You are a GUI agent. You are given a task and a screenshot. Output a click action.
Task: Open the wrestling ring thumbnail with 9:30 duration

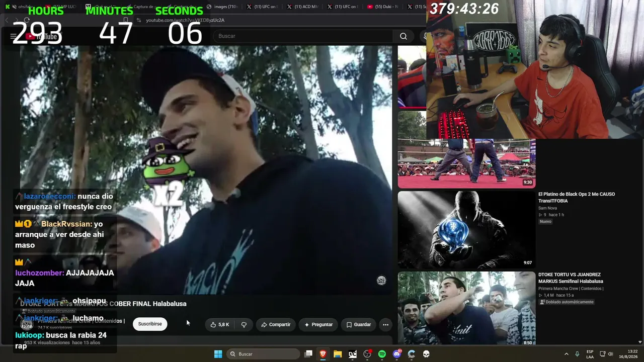[466, 149]
